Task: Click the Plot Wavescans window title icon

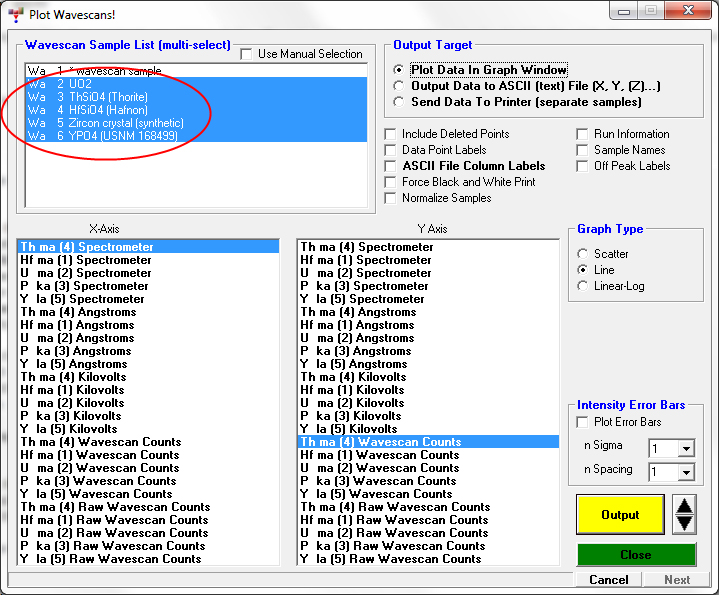Action: (14, 12)
